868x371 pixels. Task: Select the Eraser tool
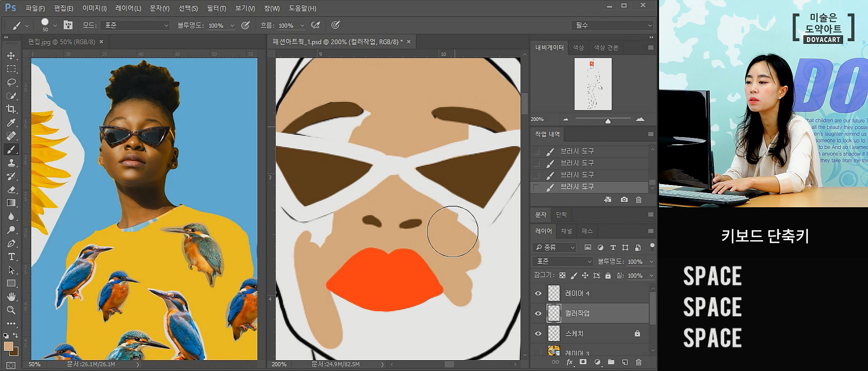[x=11, y=190]
